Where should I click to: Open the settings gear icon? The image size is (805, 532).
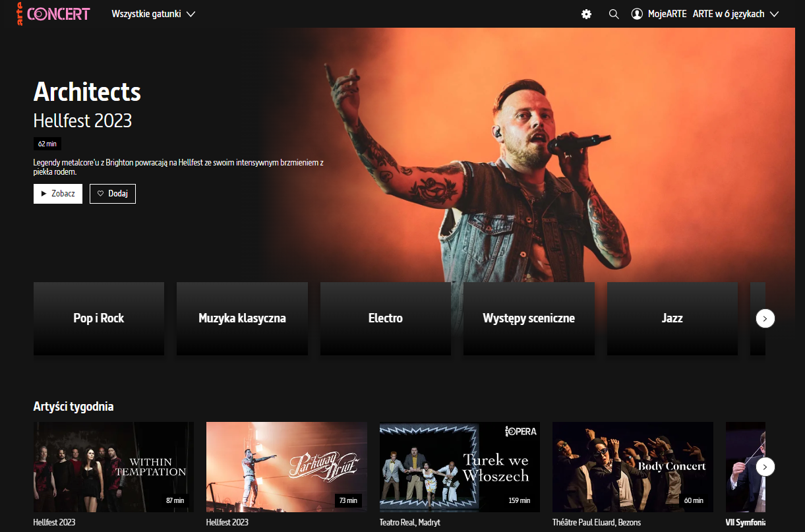(x=586, y=14)
